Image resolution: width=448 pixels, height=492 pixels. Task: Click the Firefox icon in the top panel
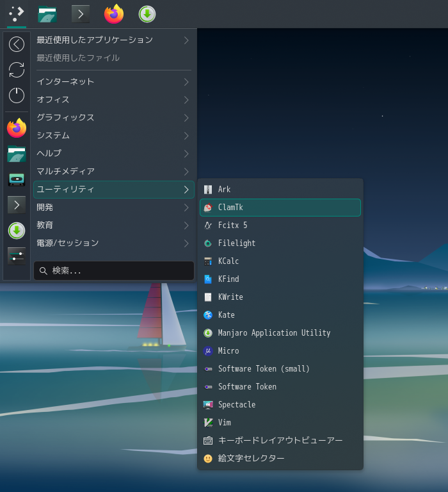114,14
